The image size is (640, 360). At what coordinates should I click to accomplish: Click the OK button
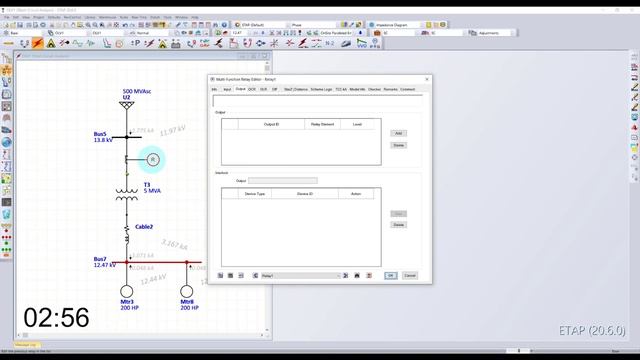point(391,276)
